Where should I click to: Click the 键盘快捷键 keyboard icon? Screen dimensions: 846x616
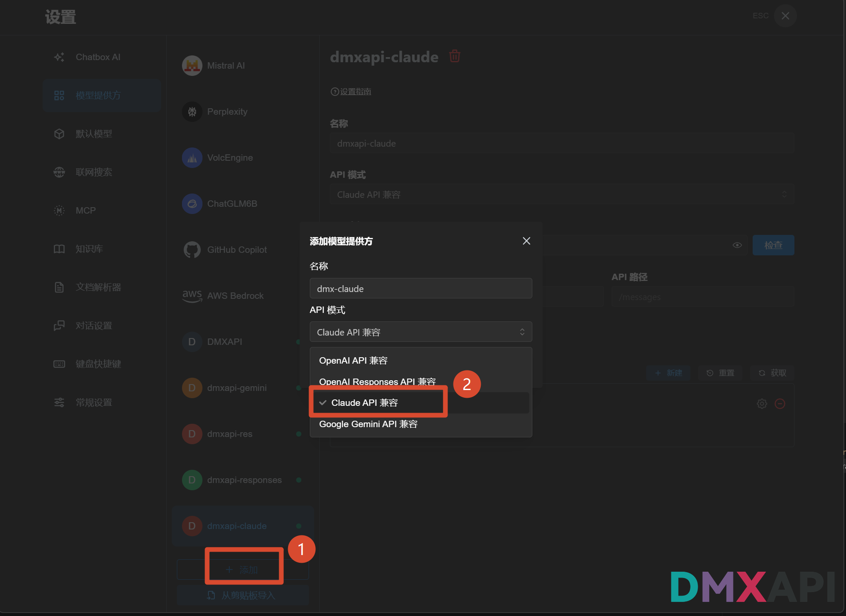click(59, 364)
